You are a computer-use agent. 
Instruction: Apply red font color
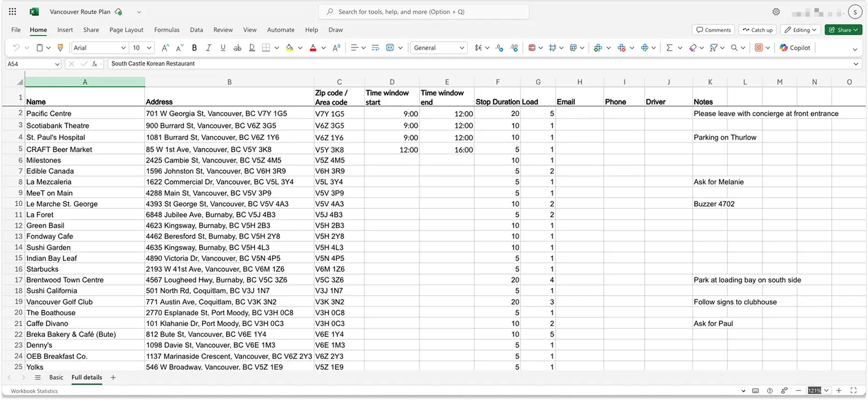(x=313, y=48)
